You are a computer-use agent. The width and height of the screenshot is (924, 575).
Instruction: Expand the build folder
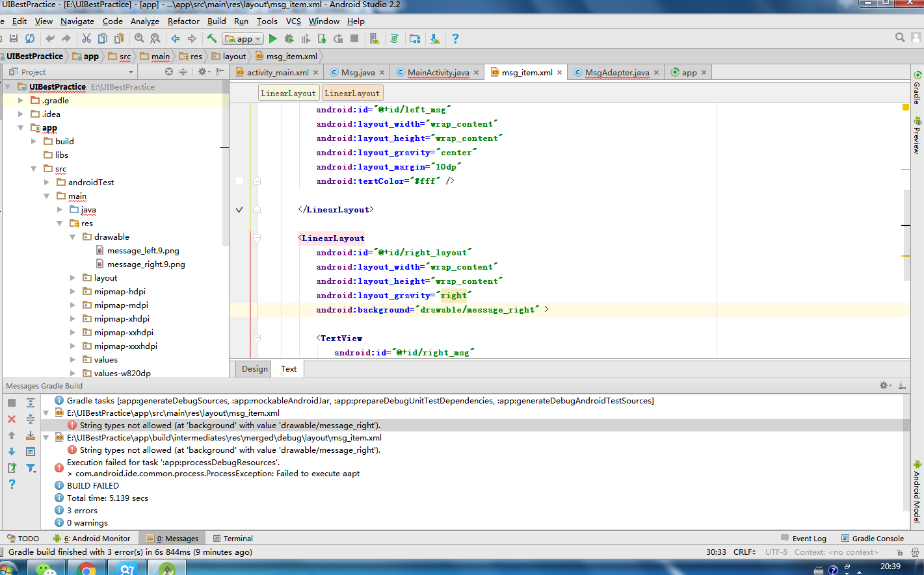click(x=34, y=142)
